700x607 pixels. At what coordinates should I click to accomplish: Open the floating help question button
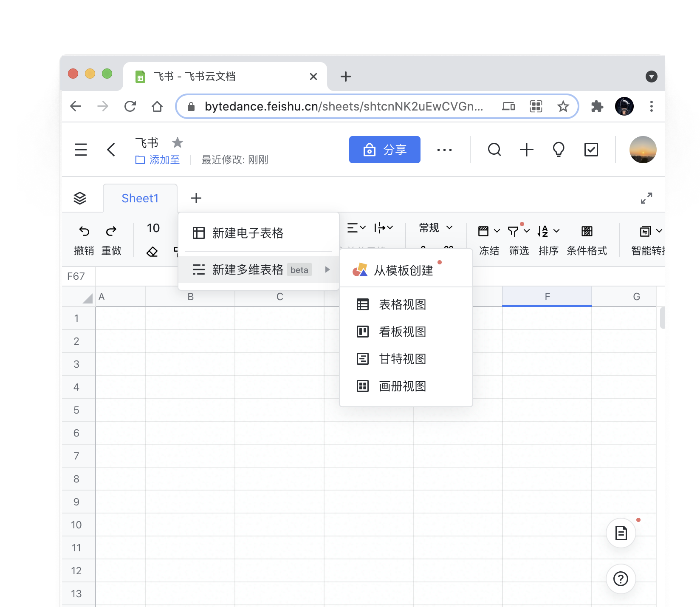[x=621, y=579]
